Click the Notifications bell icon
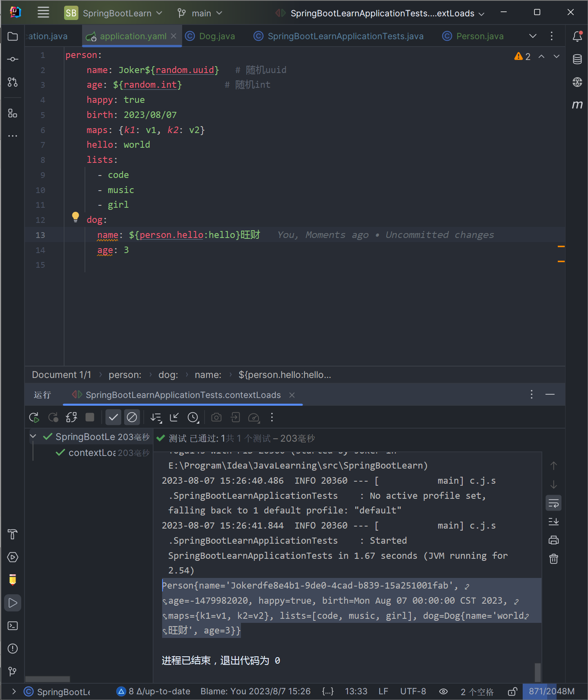The image size is (588, 700). 577,36
